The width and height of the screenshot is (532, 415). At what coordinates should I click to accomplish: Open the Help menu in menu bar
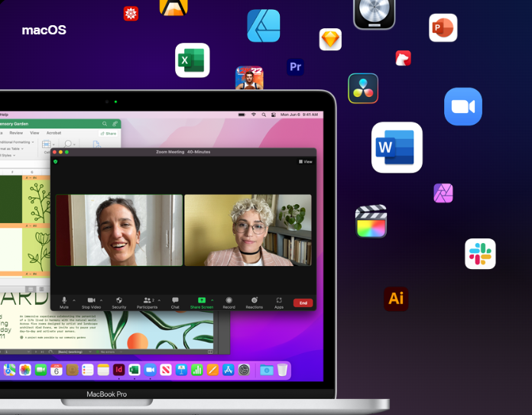click(x=4, y=115)
